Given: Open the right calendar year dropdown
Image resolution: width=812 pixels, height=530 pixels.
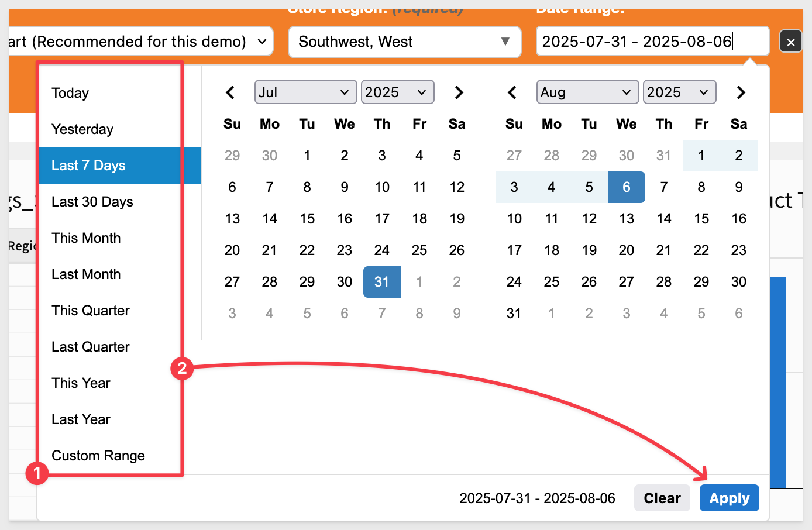Looking at the screenshot, I should (679, 92).
